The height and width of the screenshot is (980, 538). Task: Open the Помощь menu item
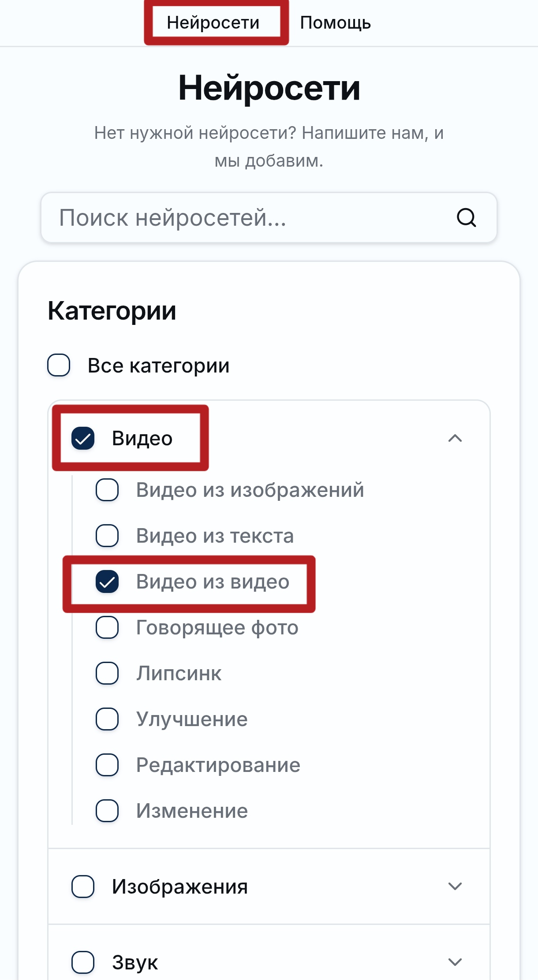point(335,22)
